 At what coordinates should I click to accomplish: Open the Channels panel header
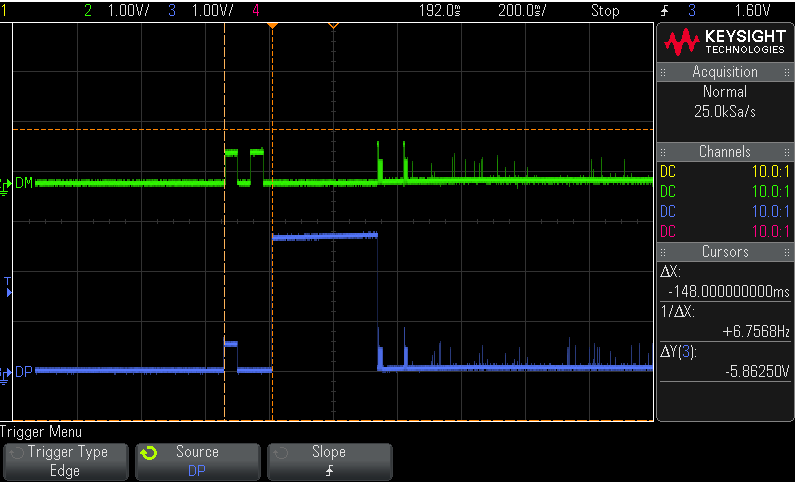point(725,152)
